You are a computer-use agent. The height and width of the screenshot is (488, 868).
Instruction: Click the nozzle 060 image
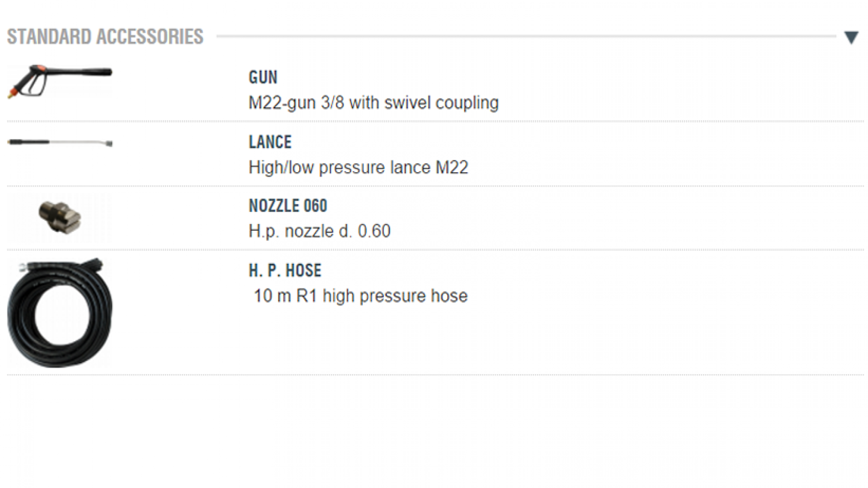59,218
